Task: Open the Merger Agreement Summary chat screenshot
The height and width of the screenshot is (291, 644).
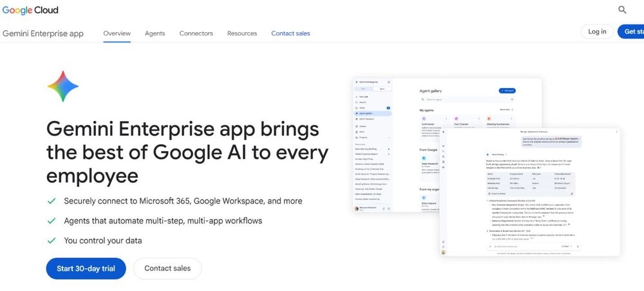Action: pos(530,192)
